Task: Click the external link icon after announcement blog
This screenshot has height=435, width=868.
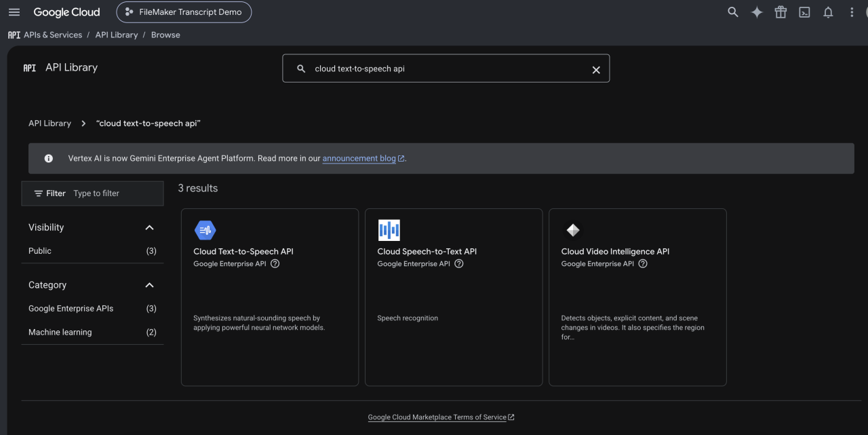Action: pos(401,159)
